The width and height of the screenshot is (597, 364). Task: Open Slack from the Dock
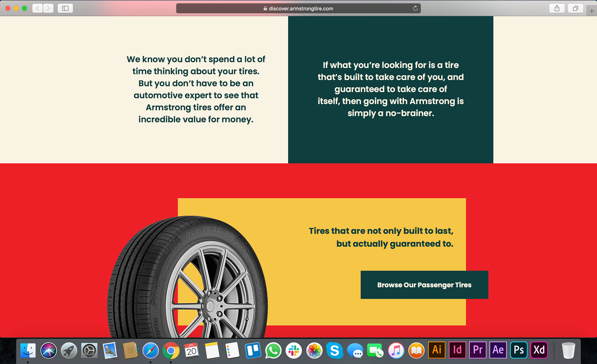pos(294,351)
